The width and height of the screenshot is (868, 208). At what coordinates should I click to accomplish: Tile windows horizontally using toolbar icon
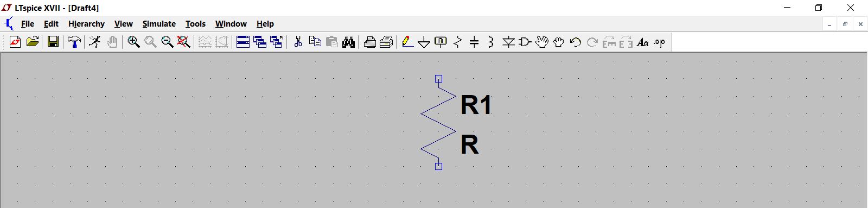click(243, 42)
